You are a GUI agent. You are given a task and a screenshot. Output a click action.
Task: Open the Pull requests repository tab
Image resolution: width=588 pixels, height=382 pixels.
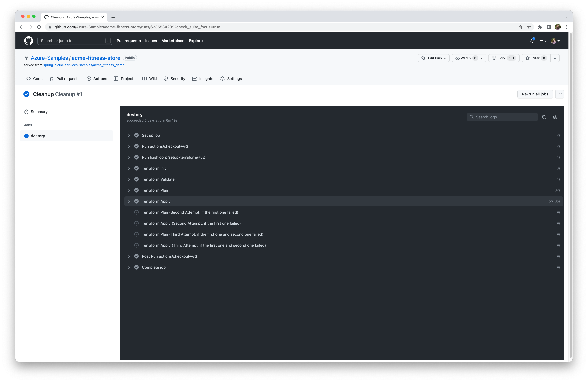(x=65, y=79)
